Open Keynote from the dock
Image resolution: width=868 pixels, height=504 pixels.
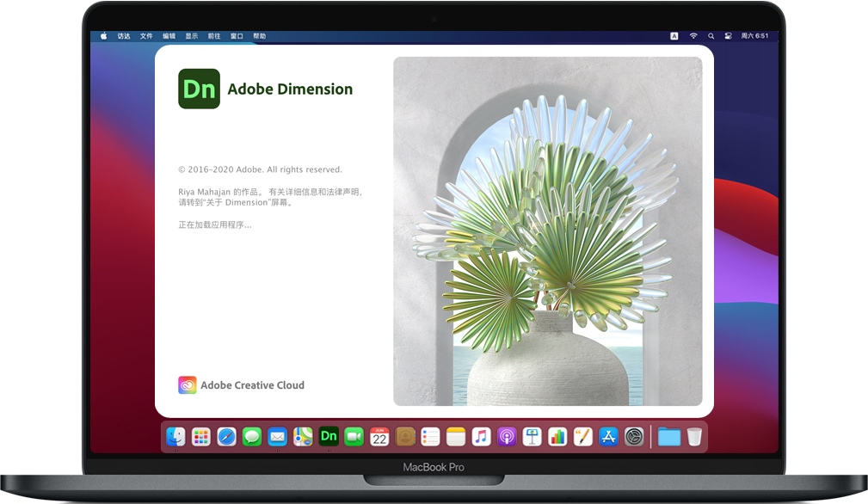coord(532,437)
